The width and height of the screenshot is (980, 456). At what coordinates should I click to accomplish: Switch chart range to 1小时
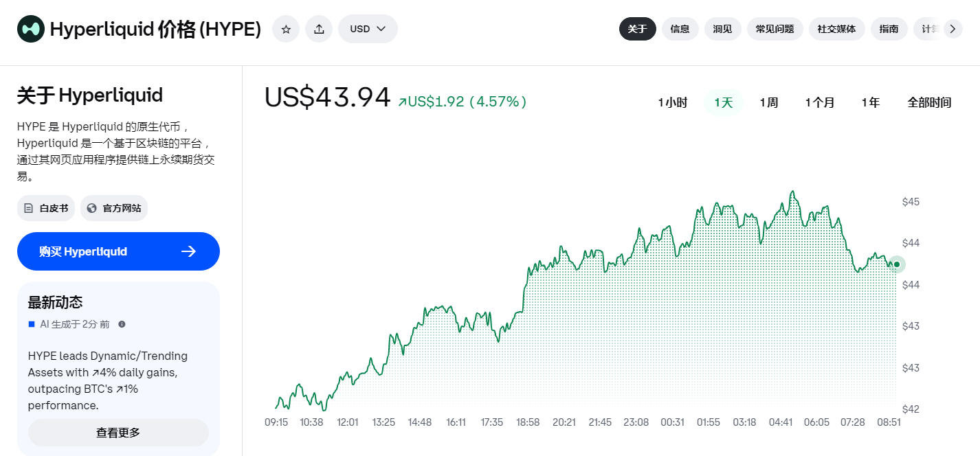click(x=672, y=102)
